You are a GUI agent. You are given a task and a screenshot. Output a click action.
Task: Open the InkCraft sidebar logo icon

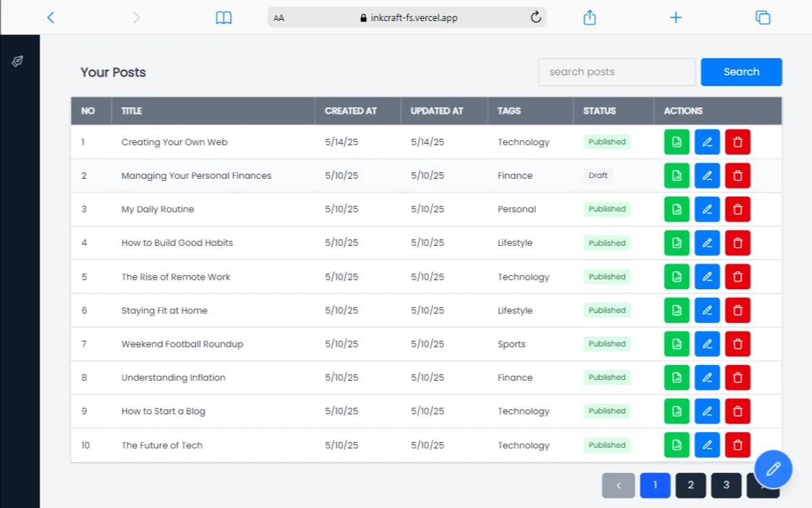[18, 61]
